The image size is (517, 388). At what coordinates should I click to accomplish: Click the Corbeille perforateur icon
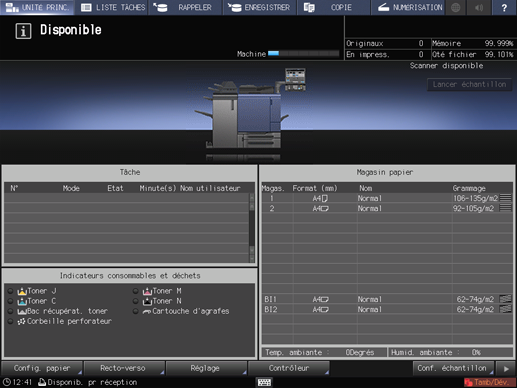point(22,322)
